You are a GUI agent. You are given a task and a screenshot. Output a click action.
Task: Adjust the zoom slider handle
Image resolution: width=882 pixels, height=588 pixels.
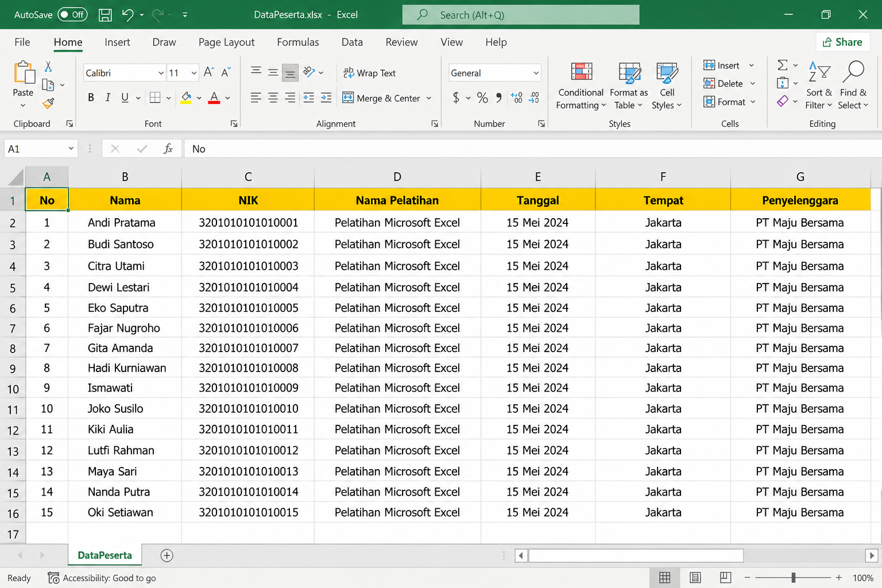794,578
